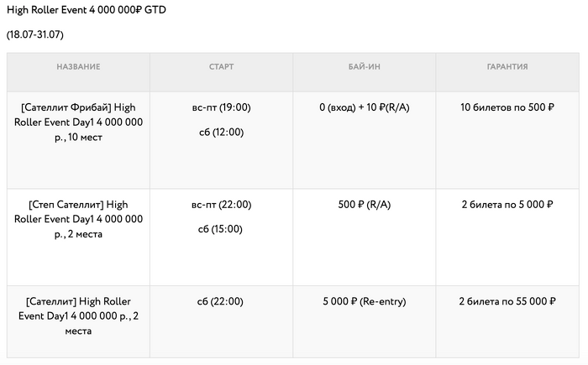588x365 pixels.
Task: Click the сб (12:00) start time
Action: pos(221,132)
